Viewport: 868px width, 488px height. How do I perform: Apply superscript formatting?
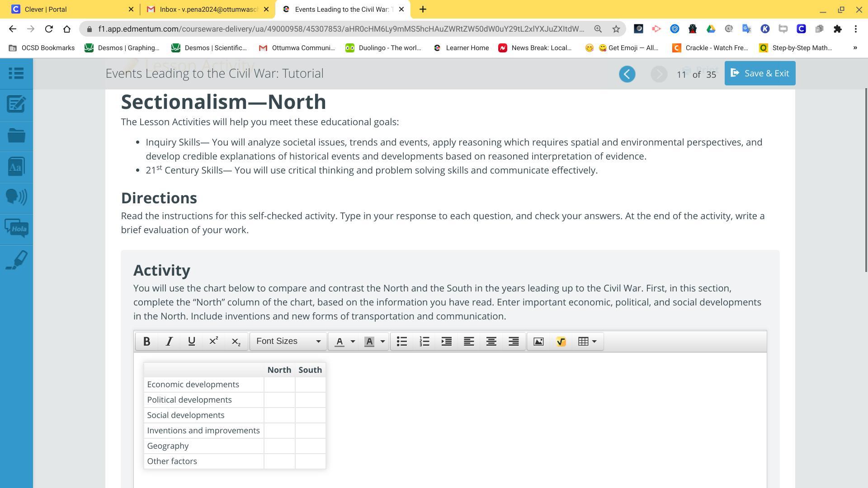[213, 342]
